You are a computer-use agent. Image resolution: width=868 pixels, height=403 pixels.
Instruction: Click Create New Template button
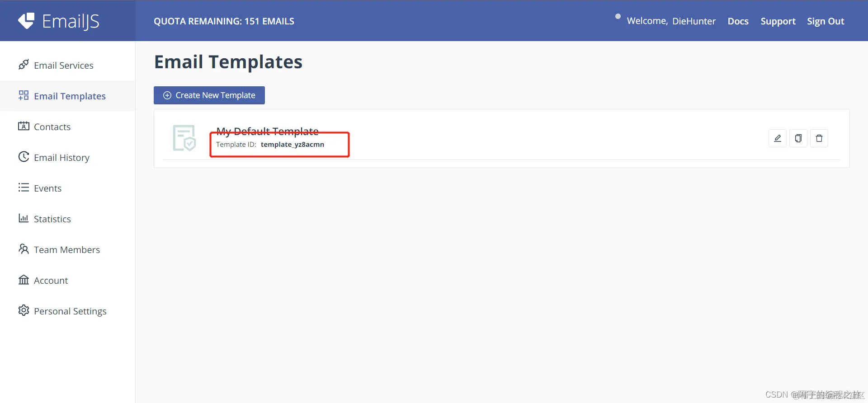[209, 95]
